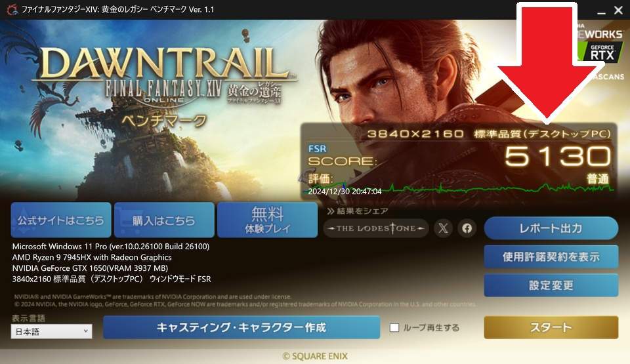The width and height of the screenshot is (630, 364).
Task: Minimize the benchmark window
Action: 601,11
